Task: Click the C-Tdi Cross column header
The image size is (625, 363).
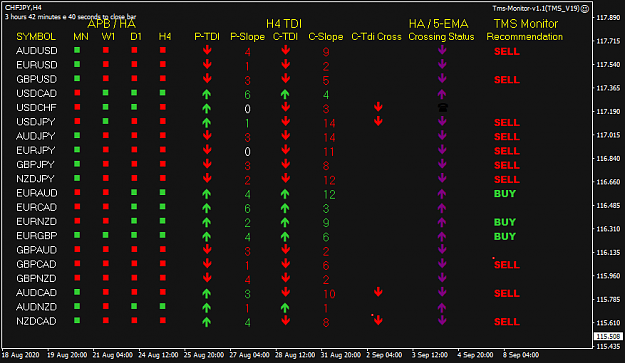Action: pyautogui.click(x=376, y=37)
